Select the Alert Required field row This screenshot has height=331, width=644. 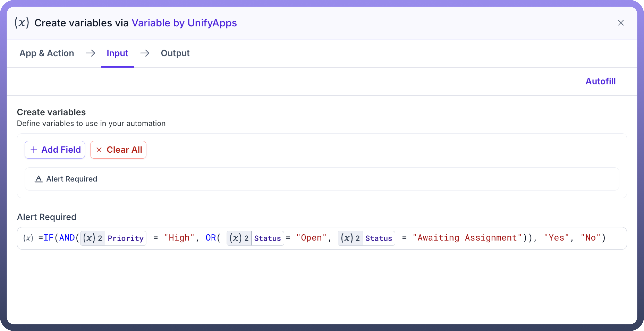pos(322,179)
